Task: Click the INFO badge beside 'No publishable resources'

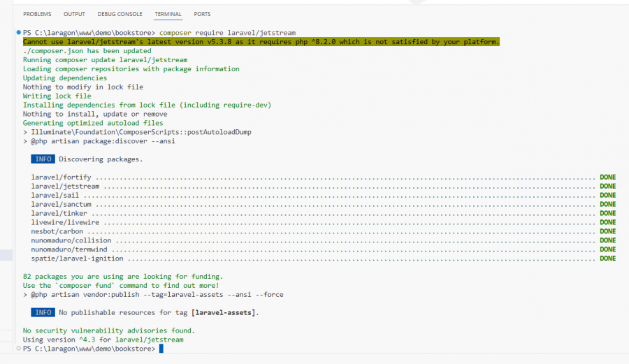Action: click(43, 312)
